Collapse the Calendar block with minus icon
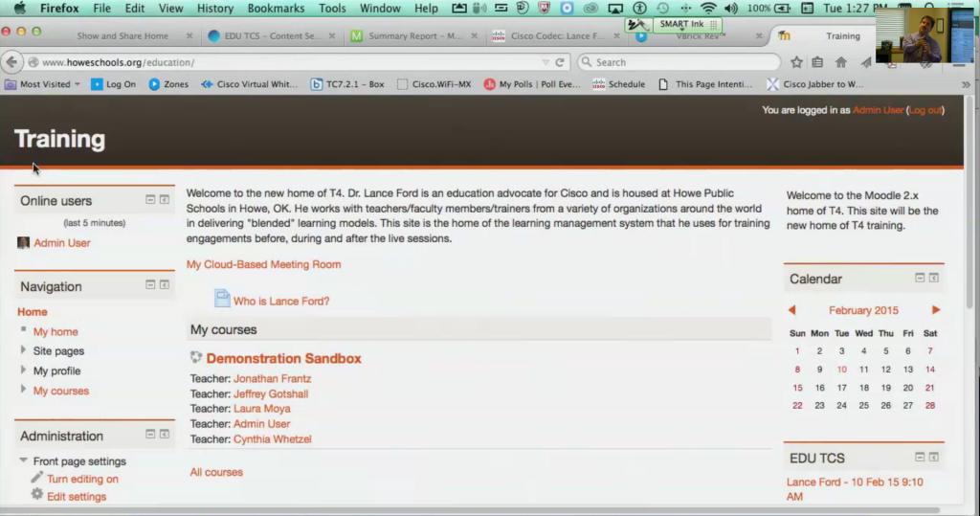This screenshot has height=516, width=980. coord(920,279)
